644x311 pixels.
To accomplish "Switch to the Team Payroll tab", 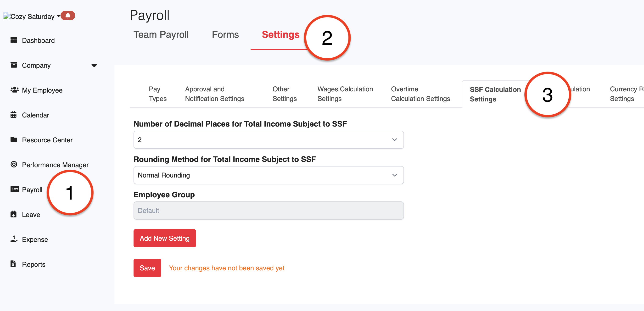I will [161, 34].
